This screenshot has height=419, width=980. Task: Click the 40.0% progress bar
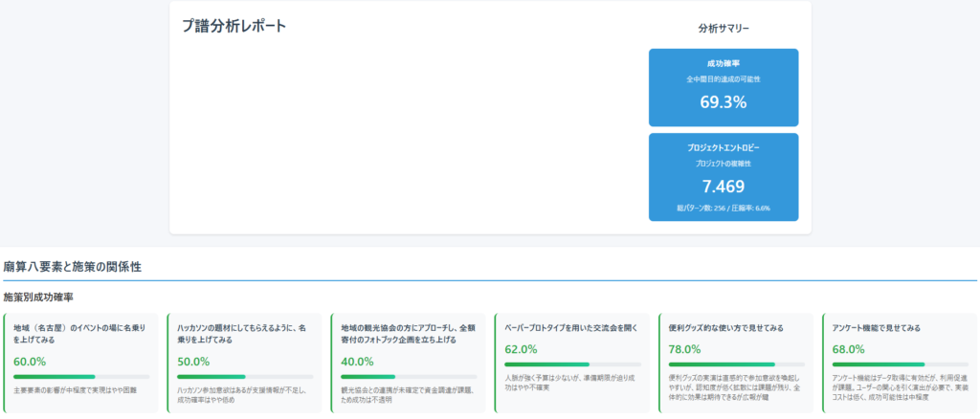[409, 377]
